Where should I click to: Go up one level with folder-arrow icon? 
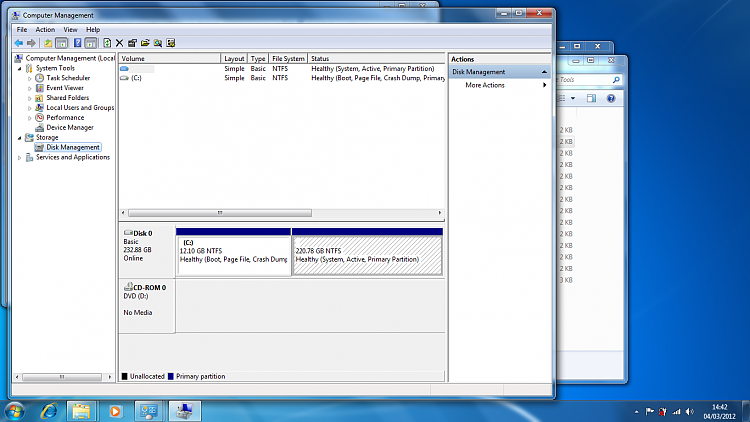(48, 43)
